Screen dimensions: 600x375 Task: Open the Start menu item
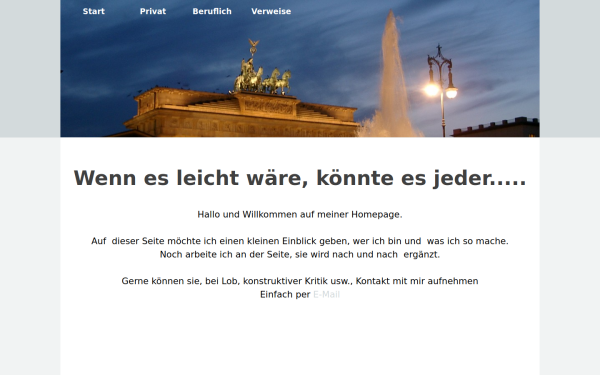[x=93, y=11]
